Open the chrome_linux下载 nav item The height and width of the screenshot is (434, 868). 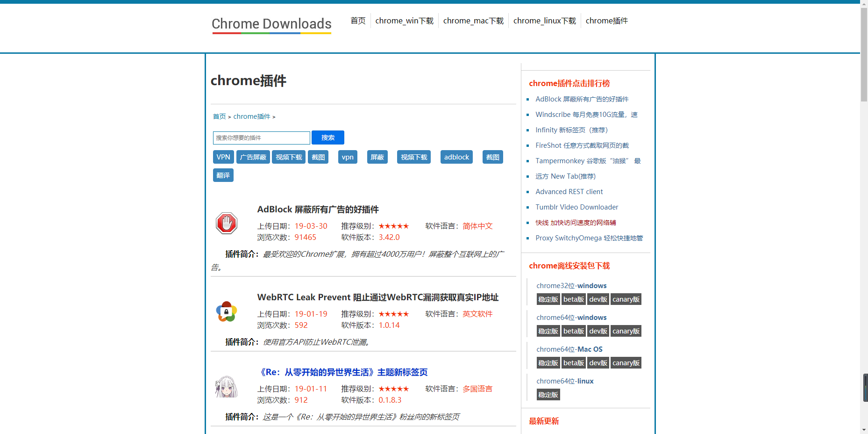[545, 21]
